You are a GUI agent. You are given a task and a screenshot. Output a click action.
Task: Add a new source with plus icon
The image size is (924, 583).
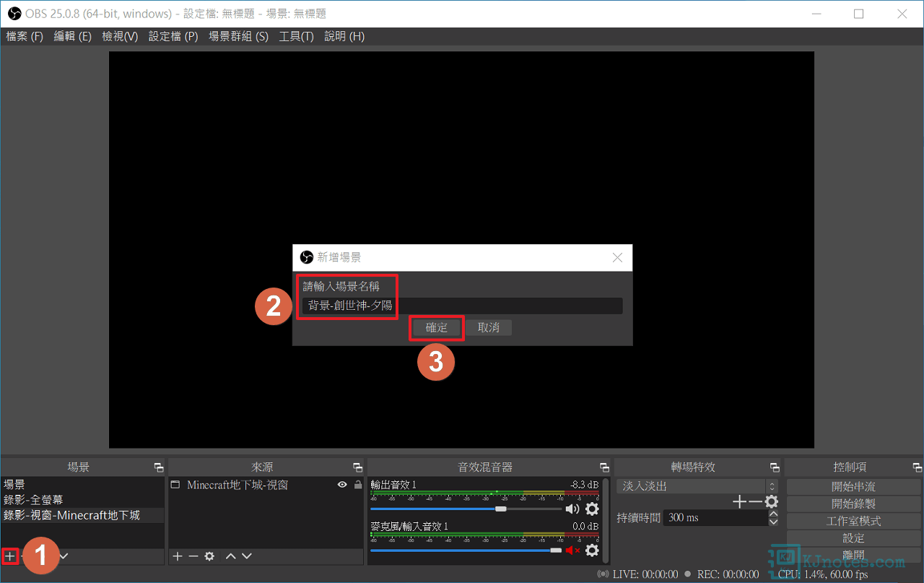point(177,556)
